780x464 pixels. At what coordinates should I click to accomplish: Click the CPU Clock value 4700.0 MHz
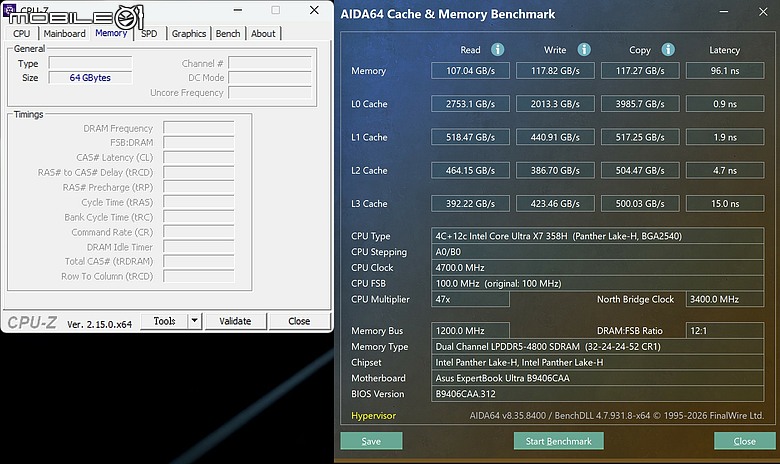pos(597,268)
